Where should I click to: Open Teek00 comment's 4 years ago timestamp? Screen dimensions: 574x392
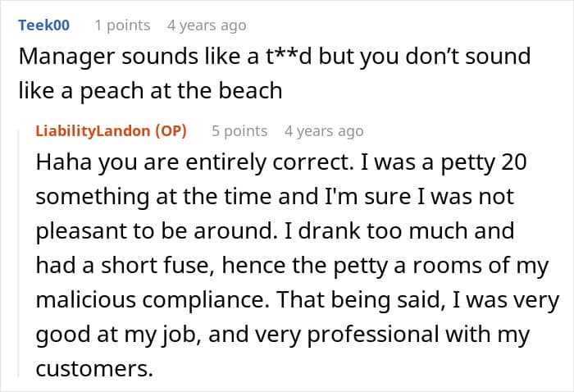point(207,25)
